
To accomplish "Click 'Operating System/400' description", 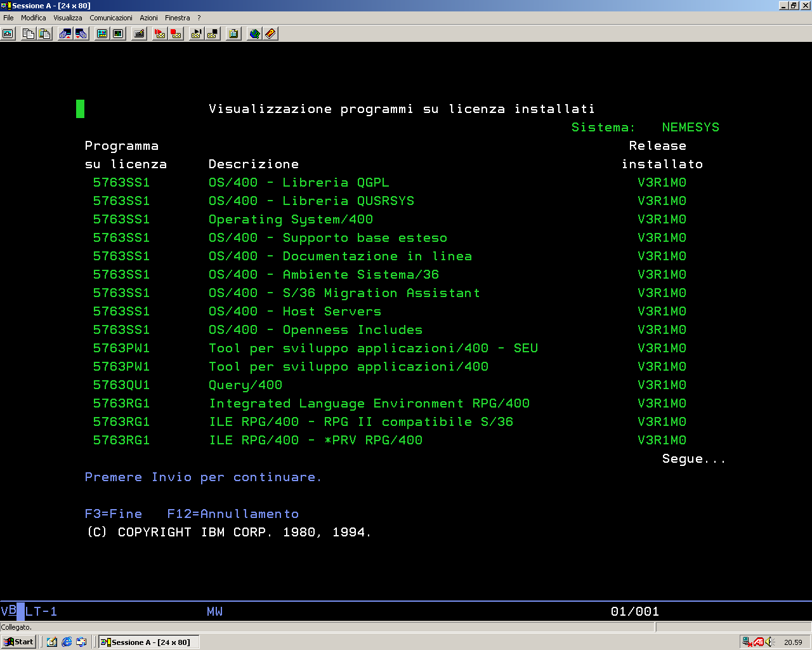I will pos(291,219).
